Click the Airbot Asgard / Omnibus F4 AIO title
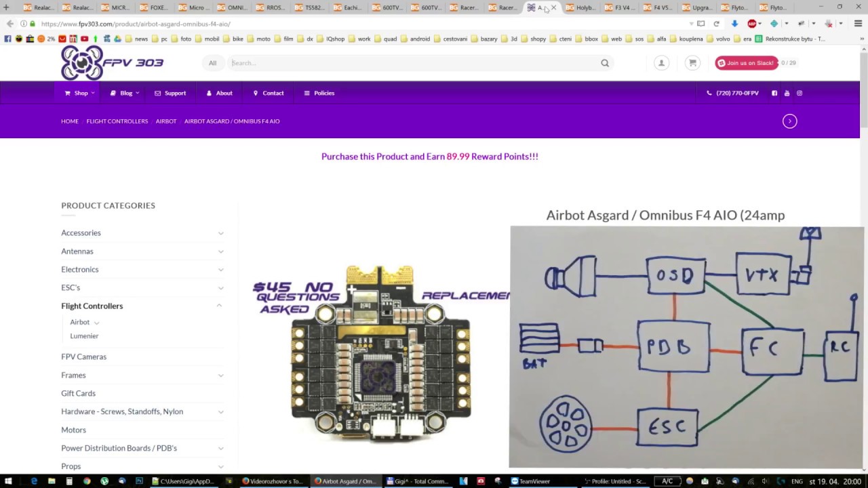The height and width of the screenshot is (488, 868). pos(665,215)
